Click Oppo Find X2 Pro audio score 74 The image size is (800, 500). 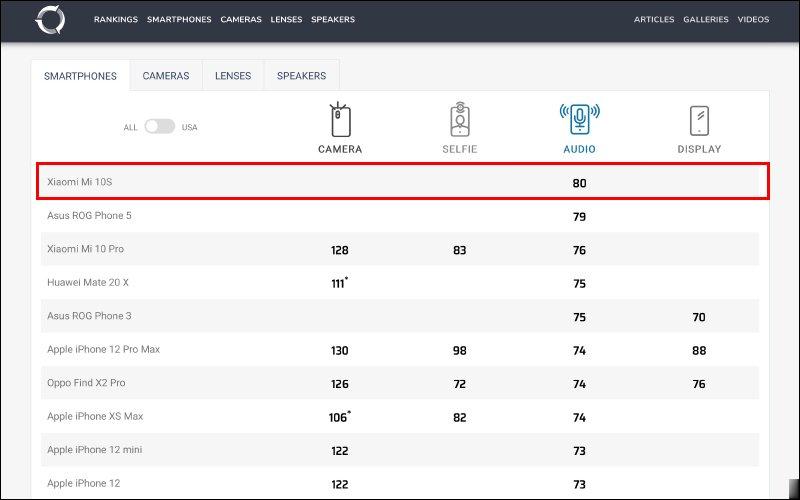coord(579,384)
